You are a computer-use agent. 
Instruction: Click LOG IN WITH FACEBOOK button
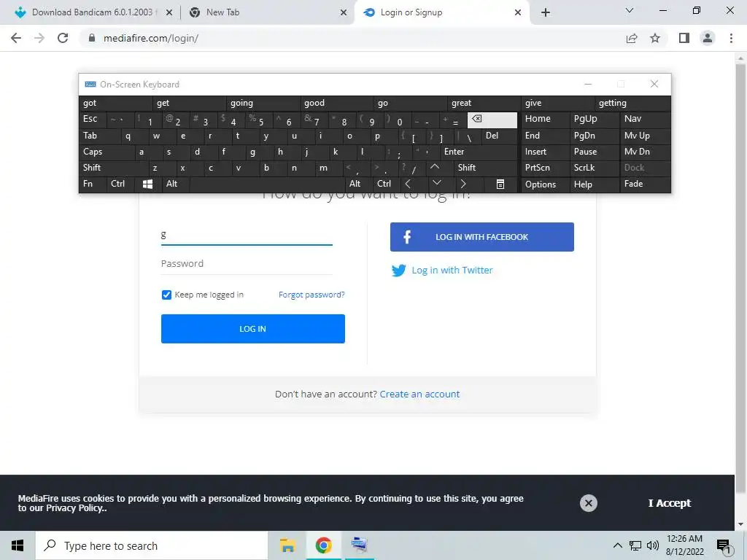point(482,237)
